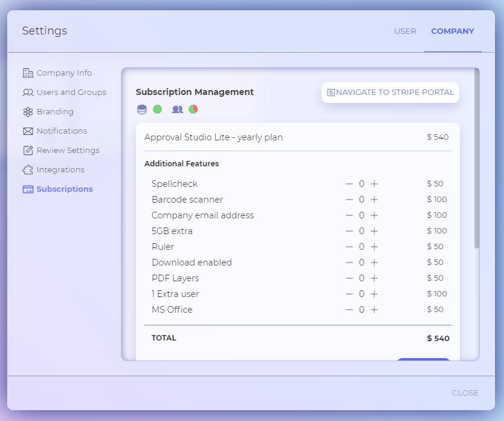Open Integrations section

click(54, 169)
